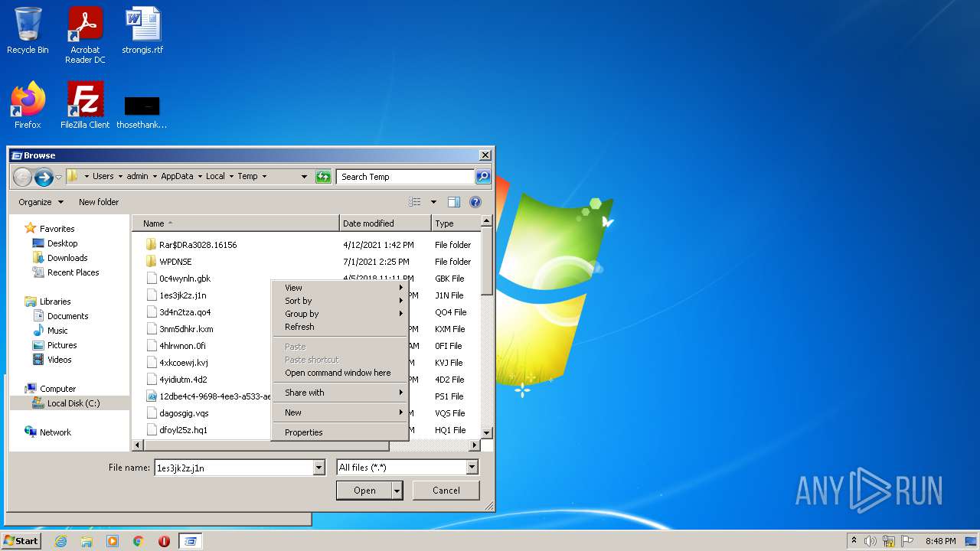The width and height of the screenshot is (980, 551).
Task: Open the Recycle Bin desktop icon
Action: pos(28,31)
